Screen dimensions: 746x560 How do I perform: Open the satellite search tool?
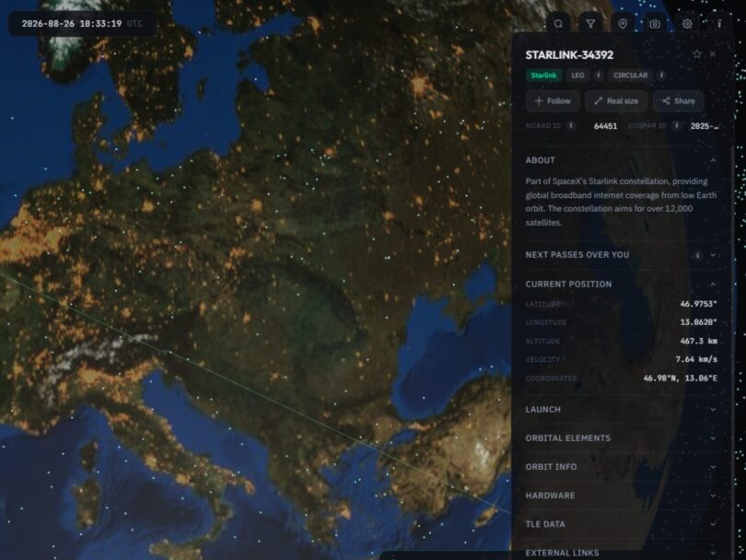coord(558,24)
